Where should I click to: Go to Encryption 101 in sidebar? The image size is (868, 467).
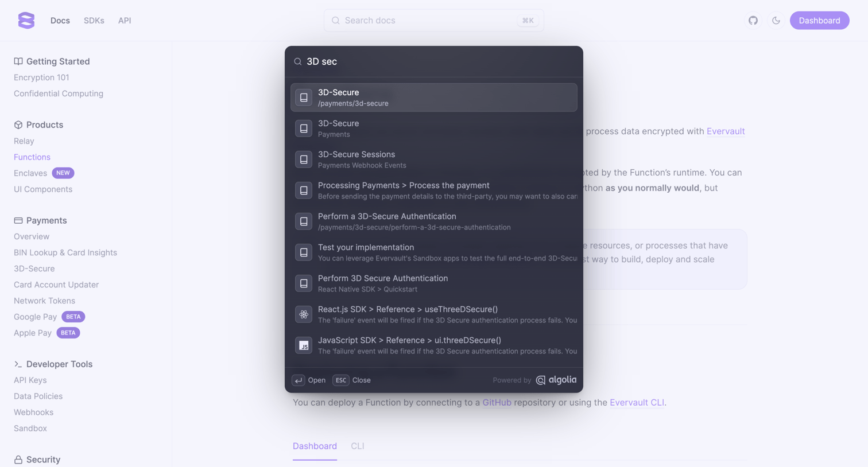[41, 77]
